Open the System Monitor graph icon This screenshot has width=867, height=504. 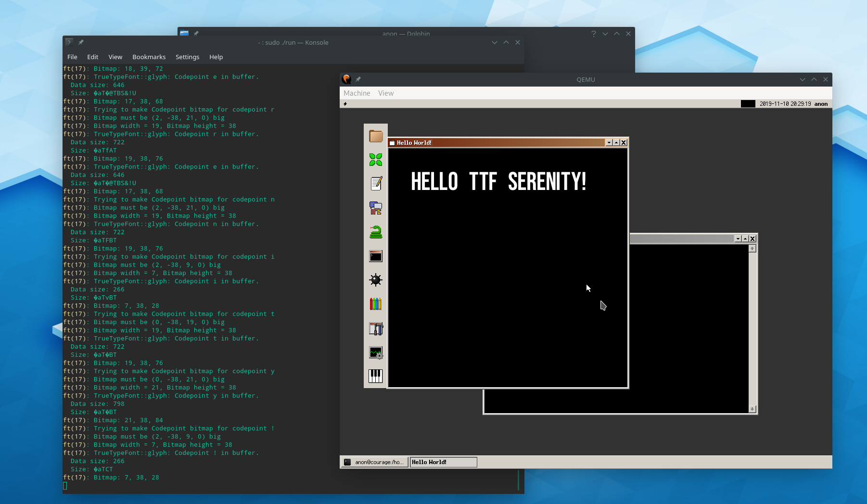tap(376, 353)
